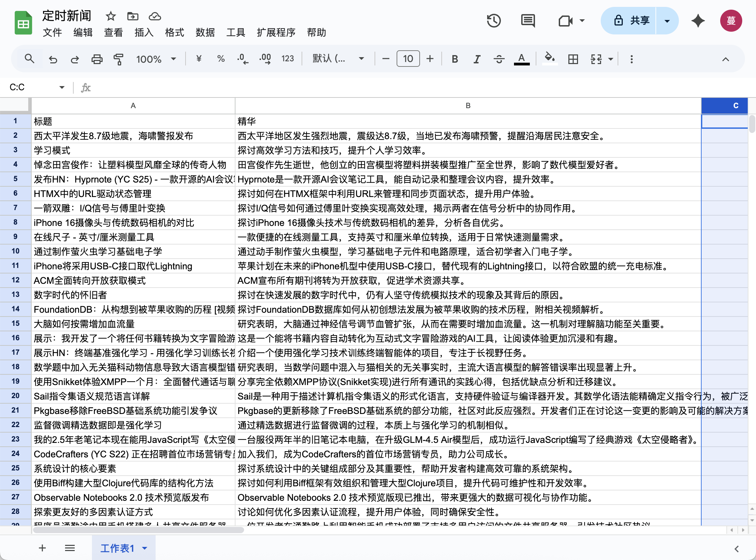Click the font size input box
The image size is (756, 560).
(x=408, y=59)
